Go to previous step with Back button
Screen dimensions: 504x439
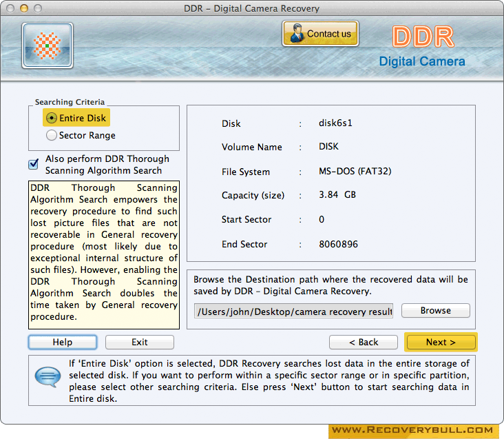[x=364, y=342]
